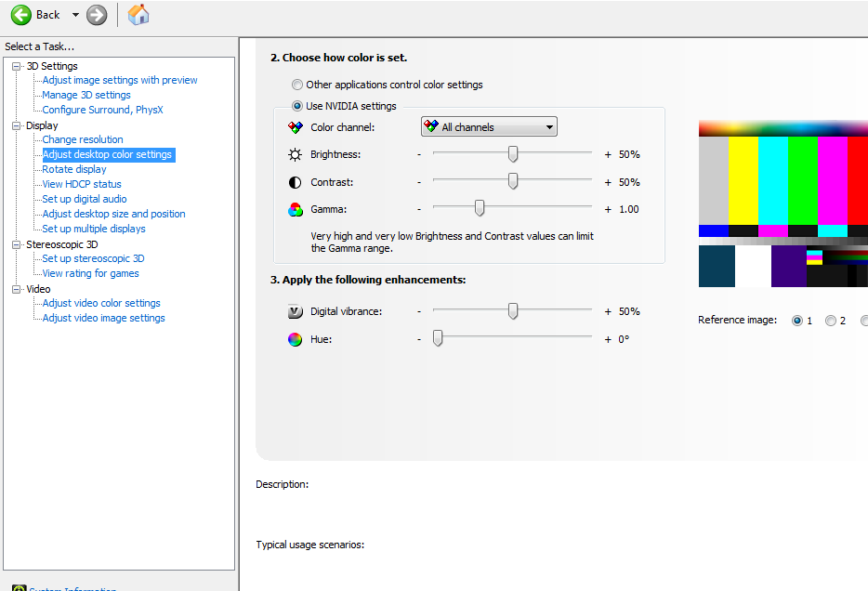
Task: Click the Gamma slider thumb
Action: tap(480, 208)
